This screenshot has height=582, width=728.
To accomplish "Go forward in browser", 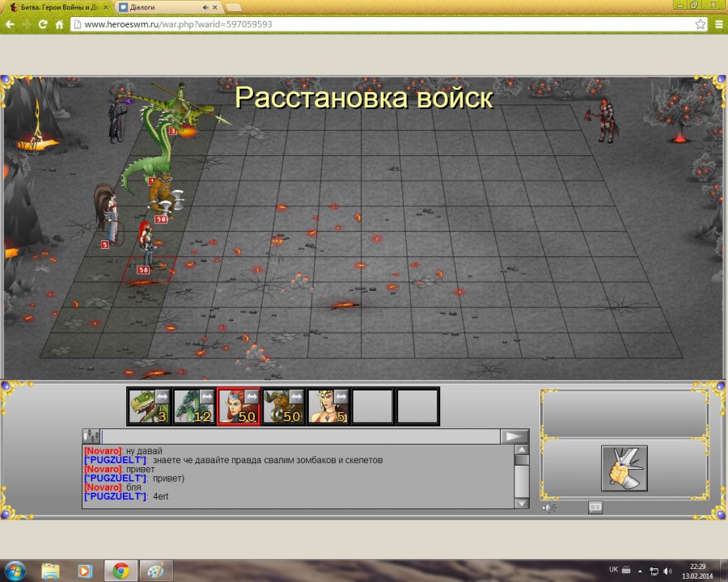I will [26, 24].
